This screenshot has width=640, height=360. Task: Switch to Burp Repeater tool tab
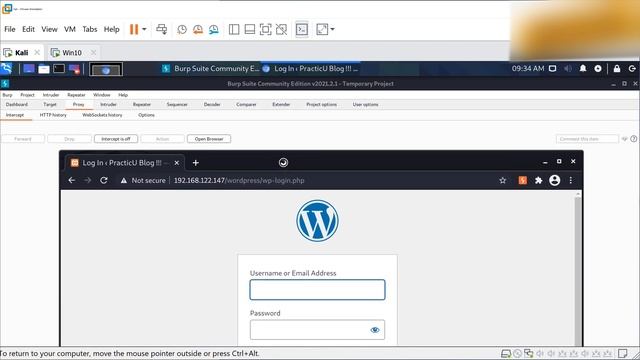142,104
